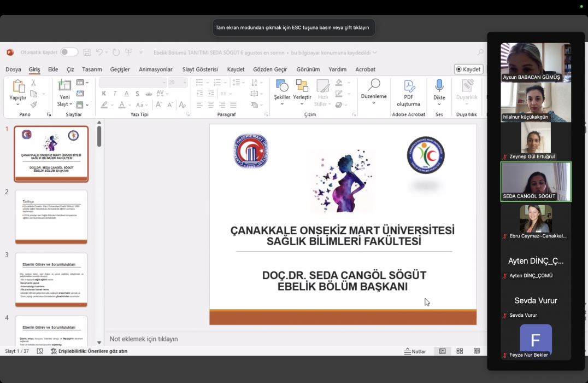Switch to the Geçişler tab
The width and height of the screenshot is (588, 383).
point(120,69)
